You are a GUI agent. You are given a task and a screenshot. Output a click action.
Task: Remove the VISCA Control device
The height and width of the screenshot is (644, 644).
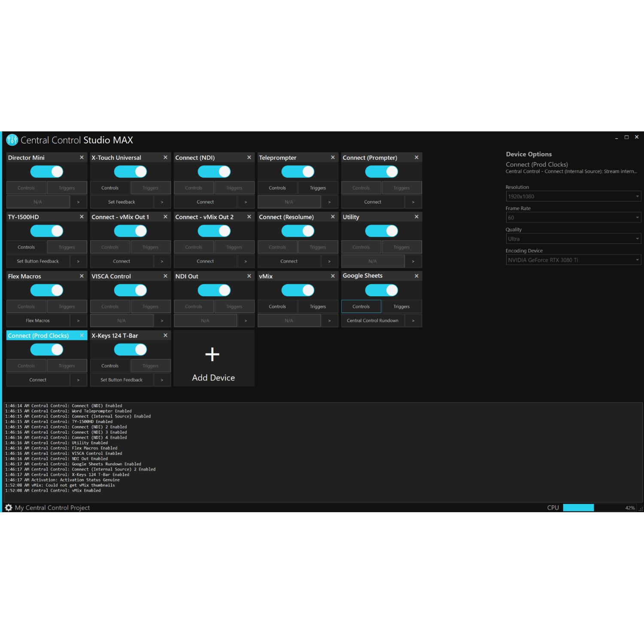pos(165,276)
